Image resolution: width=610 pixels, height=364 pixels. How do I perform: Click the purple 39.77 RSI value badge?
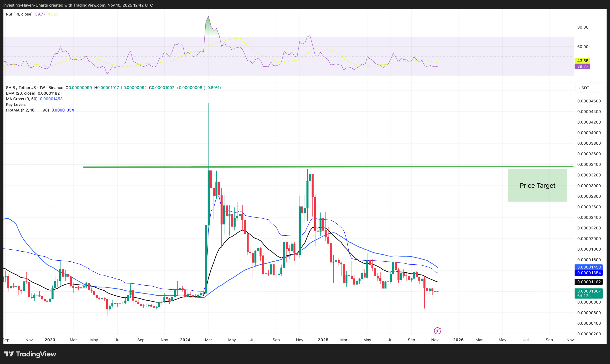point(583,66)
